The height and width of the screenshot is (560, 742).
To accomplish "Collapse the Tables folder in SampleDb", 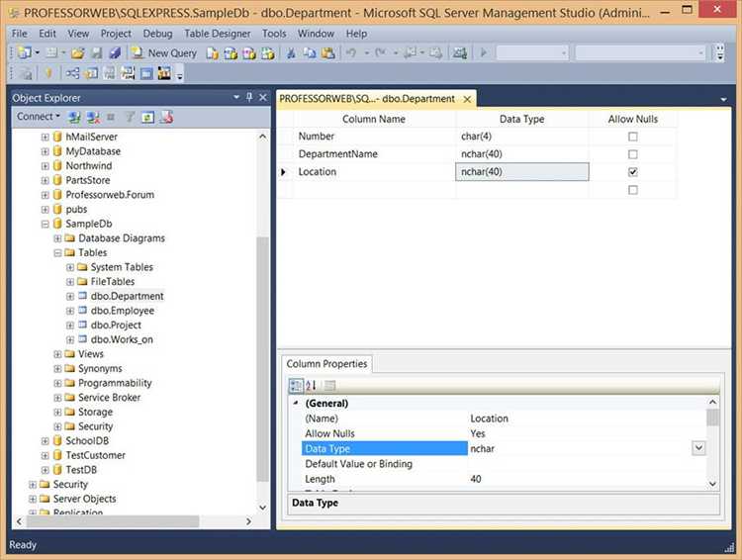I will click(57, 252).
